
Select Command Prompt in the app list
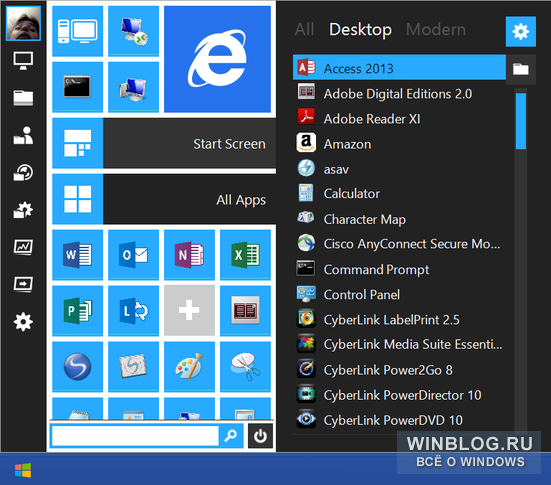click(399, 269)
